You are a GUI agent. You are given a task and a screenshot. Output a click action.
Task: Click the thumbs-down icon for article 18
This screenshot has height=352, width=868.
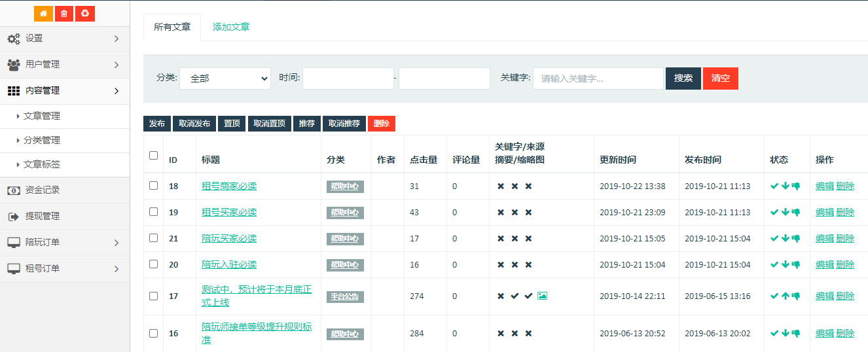coord(796,186)
